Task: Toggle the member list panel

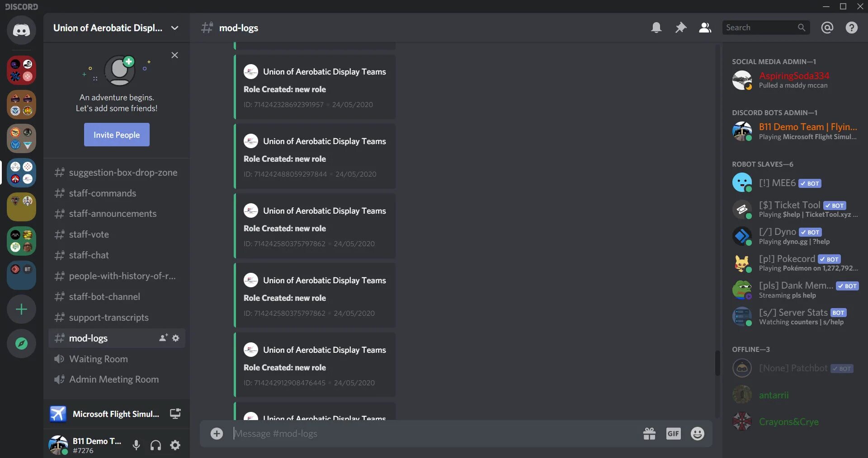Action: tap(705, 28)
